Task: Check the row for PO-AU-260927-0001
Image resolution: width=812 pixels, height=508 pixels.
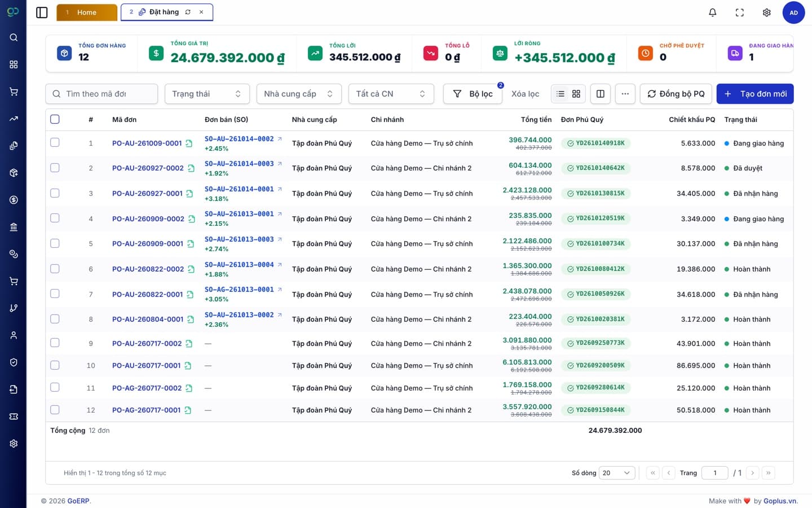Action: pos(55,193)
